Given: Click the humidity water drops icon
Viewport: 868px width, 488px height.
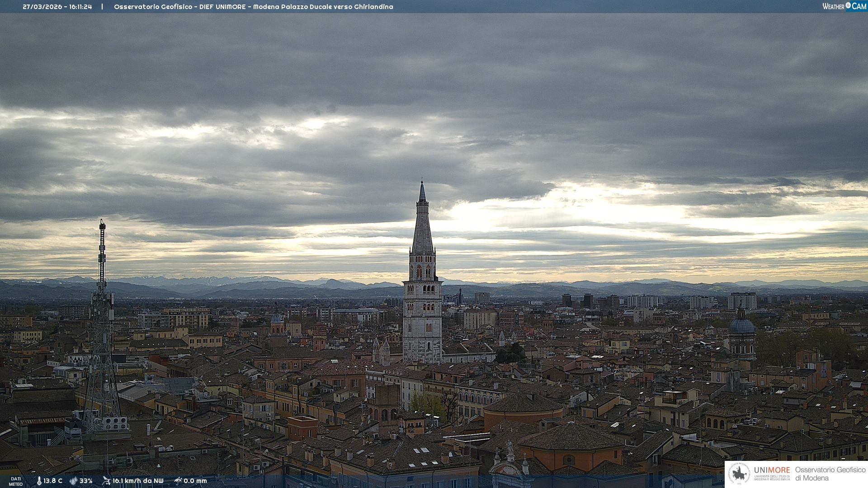Looking at the screenshot, I should coord(73,481).
